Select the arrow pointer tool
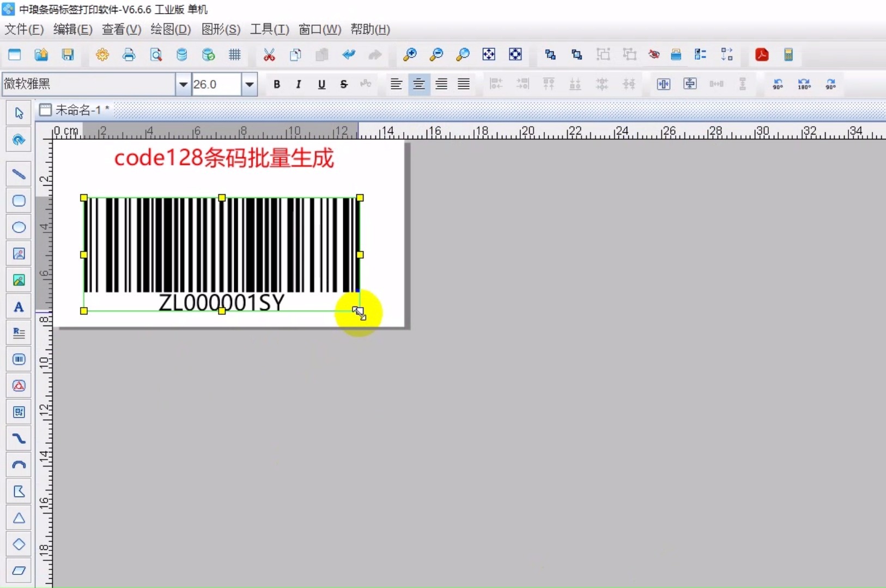The image size is (886, 588). (x=19, y=113)
